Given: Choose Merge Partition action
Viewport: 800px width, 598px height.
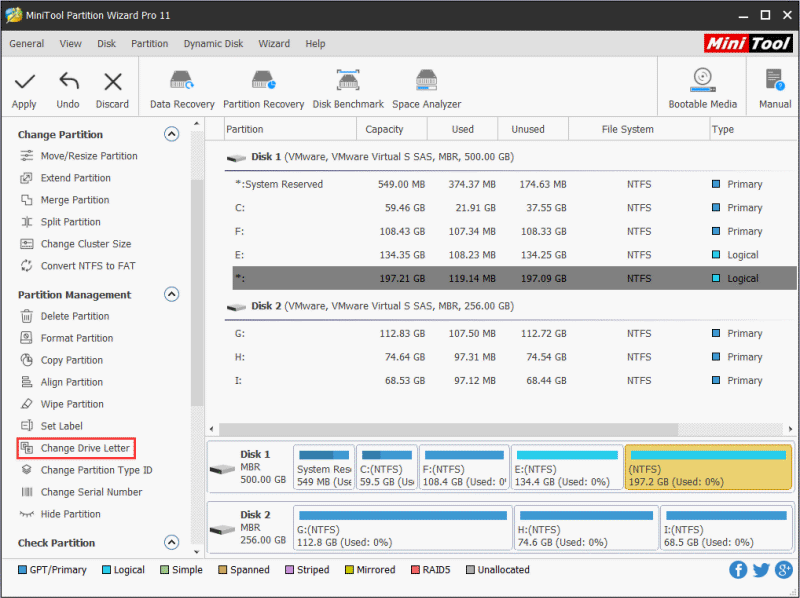Looking at the screenshot, I should tap(65, 200).
